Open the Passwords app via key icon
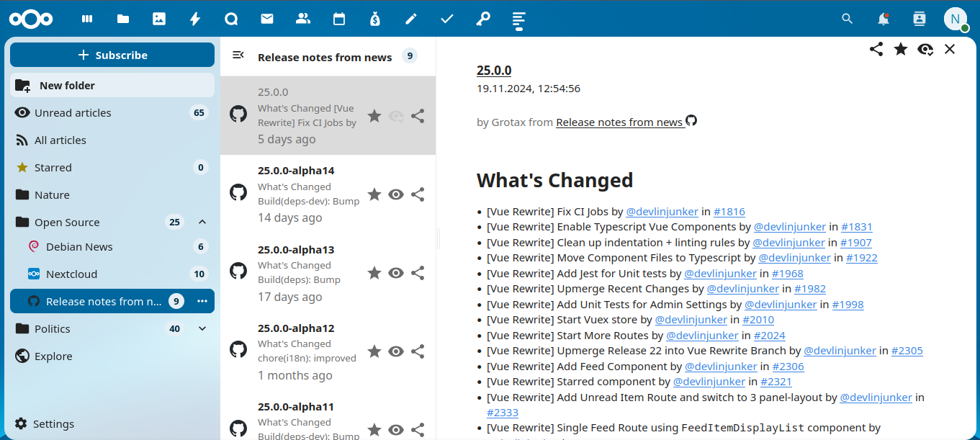Screen dimensions: 980x440 point(483,19)
